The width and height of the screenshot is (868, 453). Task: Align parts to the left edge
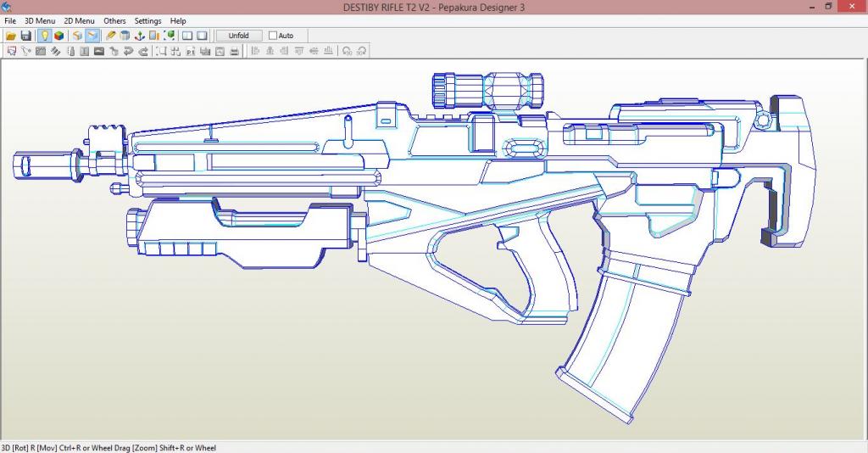tap(255, 51)
